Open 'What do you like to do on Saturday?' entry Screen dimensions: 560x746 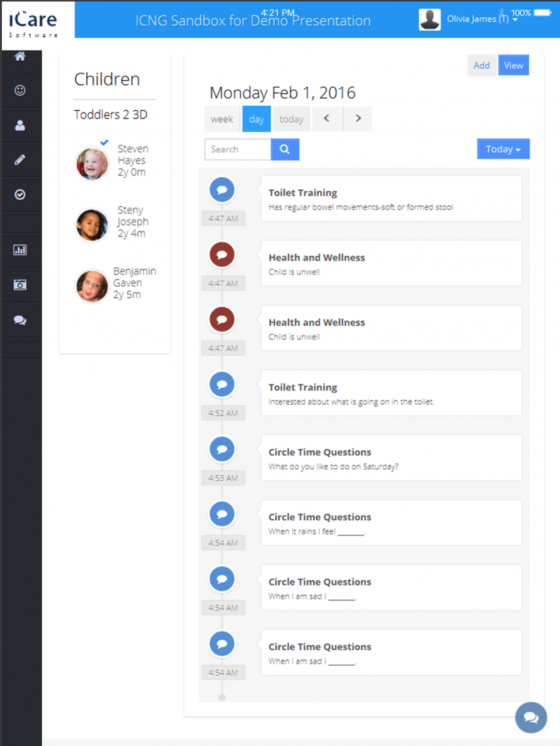pos(391,458)
